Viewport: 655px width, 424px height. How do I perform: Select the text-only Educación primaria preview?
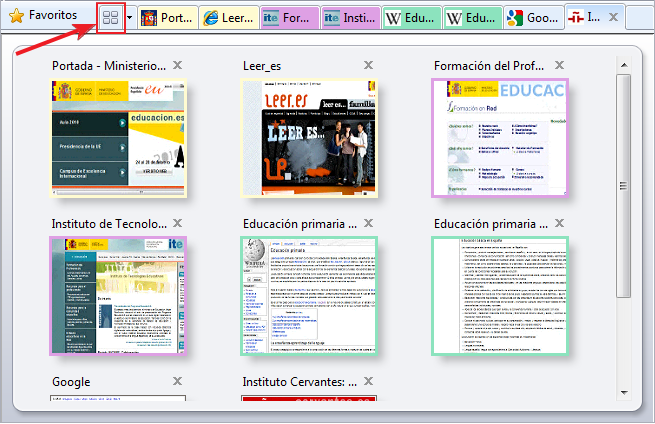coord(500,296)
